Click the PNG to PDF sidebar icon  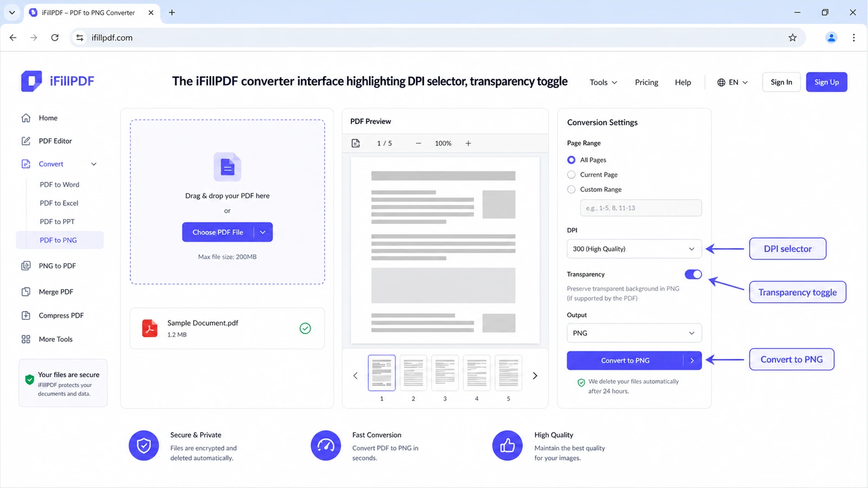(x=25, y=266)
